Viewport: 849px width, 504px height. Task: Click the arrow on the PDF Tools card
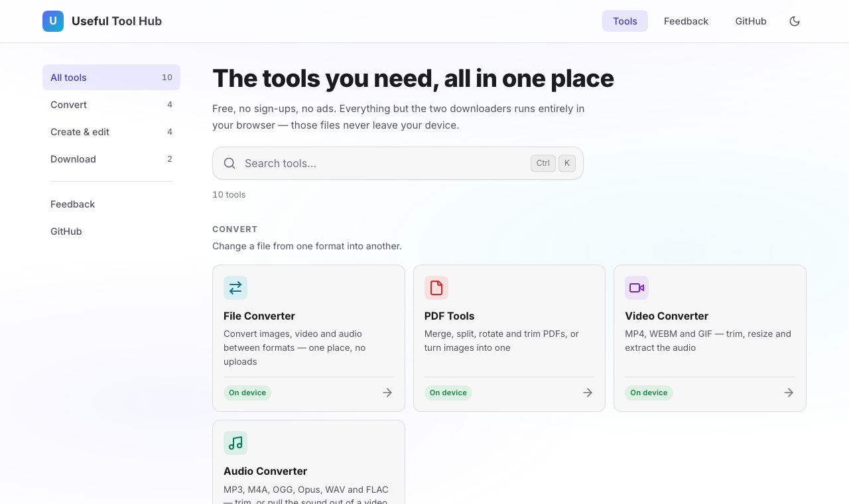588,393
